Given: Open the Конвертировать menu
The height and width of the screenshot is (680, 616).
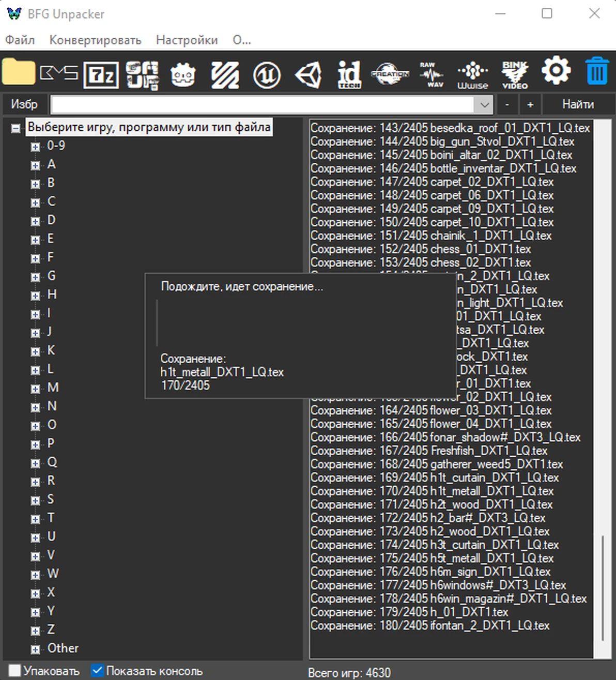Looking at the screenshot, I should 95,40.
